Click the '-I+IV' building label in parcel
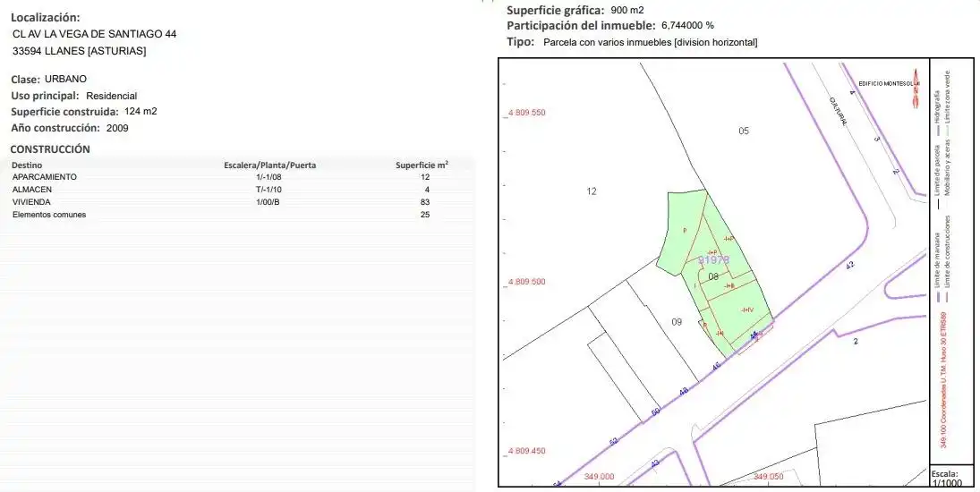This screenshot has width=980, height=492. (747, 310)
